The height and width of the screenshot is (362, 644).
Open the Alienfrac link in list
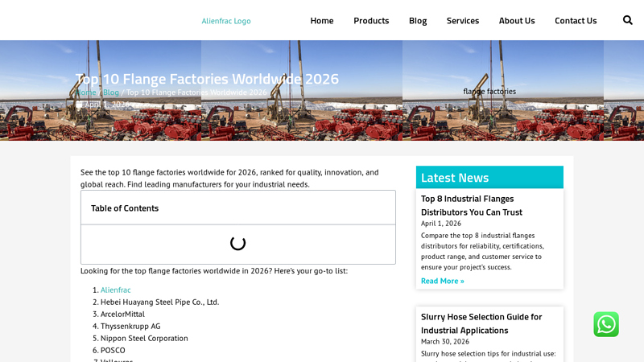[116, 290]
